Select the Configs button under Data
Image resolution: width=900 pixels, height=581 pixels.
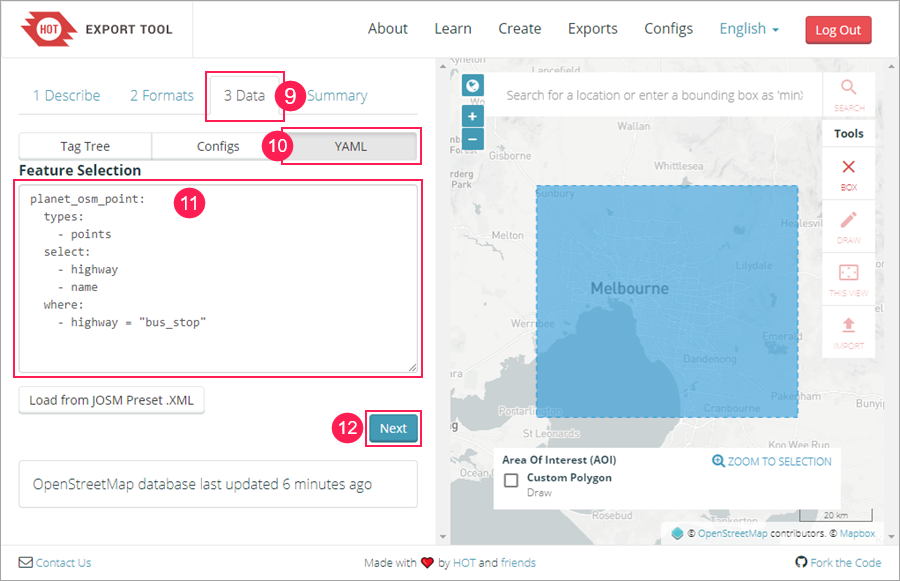(x=218, y=146)
